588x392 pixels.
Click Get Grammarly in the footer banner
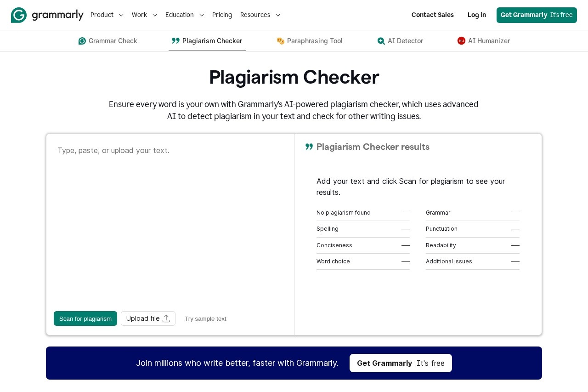(x=400, y=363)
